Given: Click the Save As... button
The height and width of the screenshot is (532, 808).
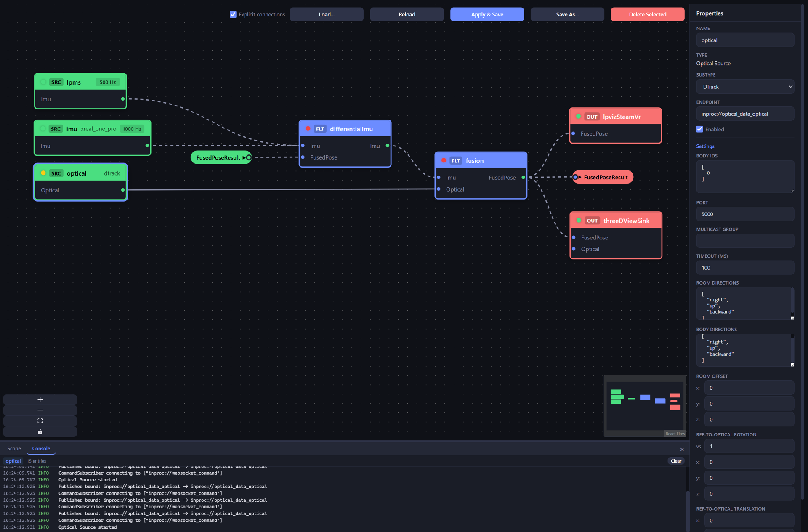Looking at the screenshot, I should click(567, 14).
